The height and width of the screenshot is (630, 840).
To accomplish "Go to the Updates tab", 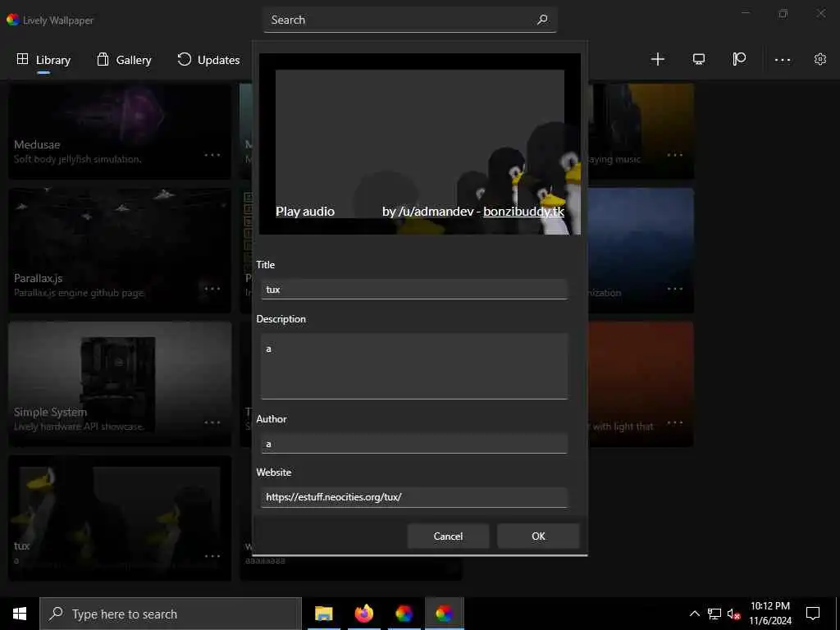I will pyautogui.click(x=208, y=60).
